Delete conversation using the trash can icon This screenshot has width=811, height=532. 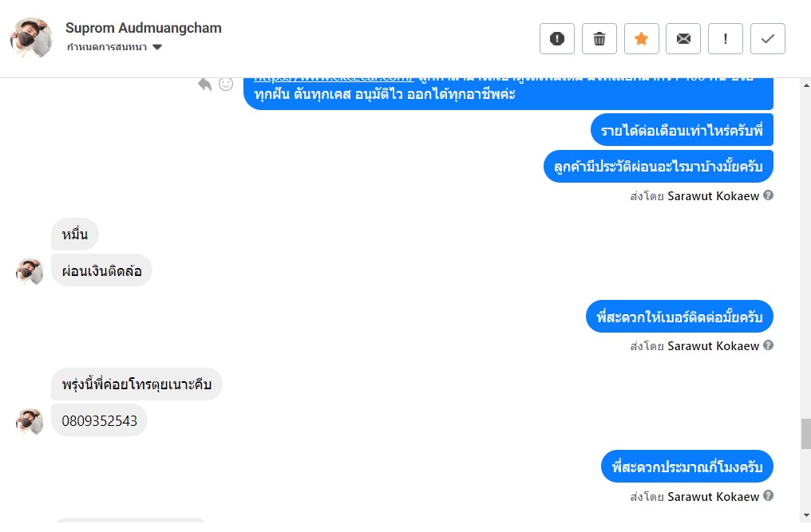(599, 39)
